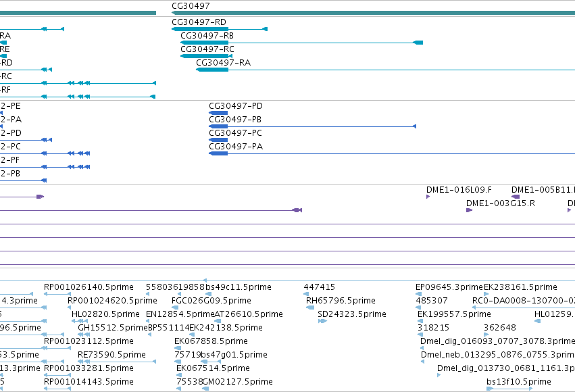Select the RP001033281.5prime EST label

[x=89, y=368]
